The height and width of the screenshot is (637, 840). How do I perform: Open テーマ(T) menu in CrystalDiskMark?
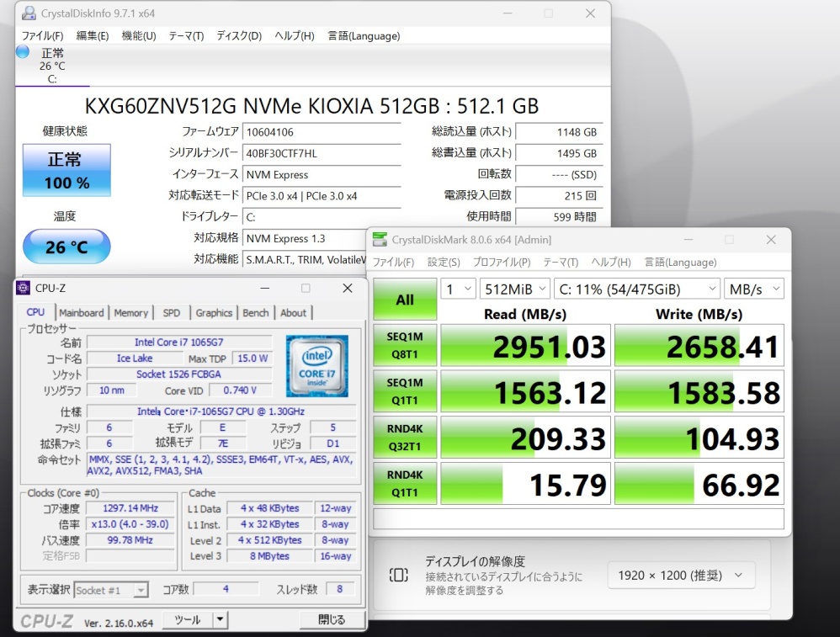(561, 262)
